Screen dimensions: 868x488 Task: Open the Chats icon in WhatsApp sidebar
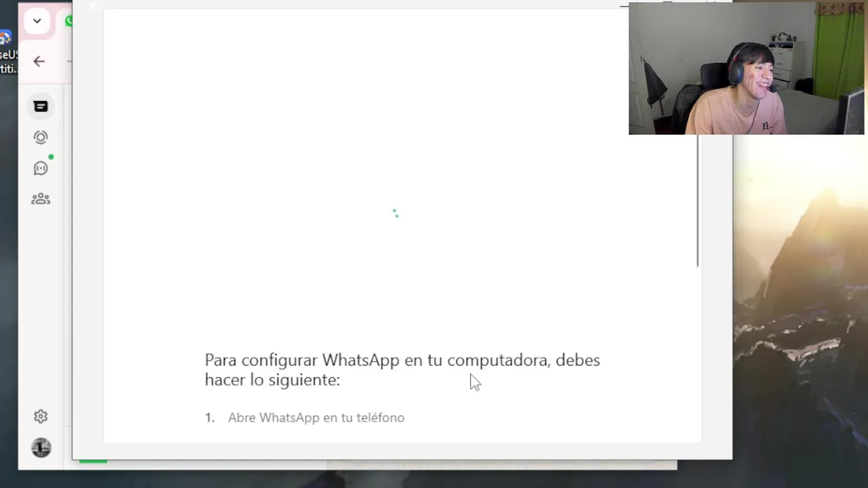tap(41, 106)
